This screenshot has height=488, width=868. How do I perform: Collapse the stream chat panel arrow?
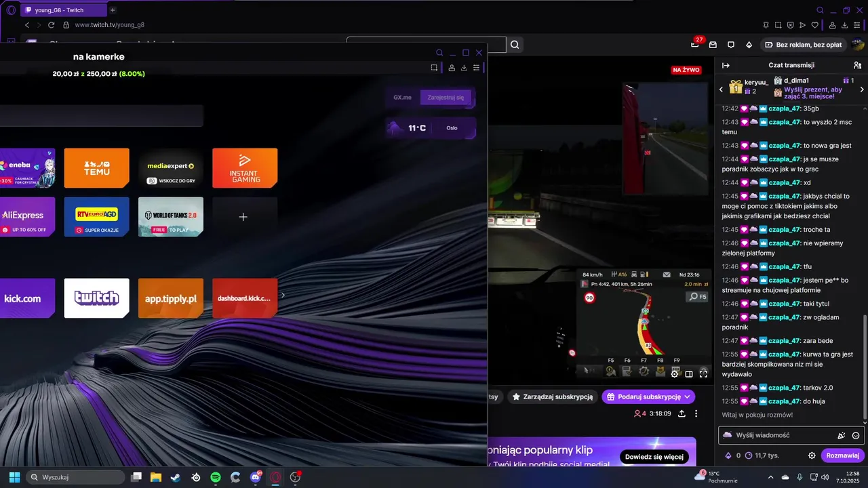pos(726,65)
